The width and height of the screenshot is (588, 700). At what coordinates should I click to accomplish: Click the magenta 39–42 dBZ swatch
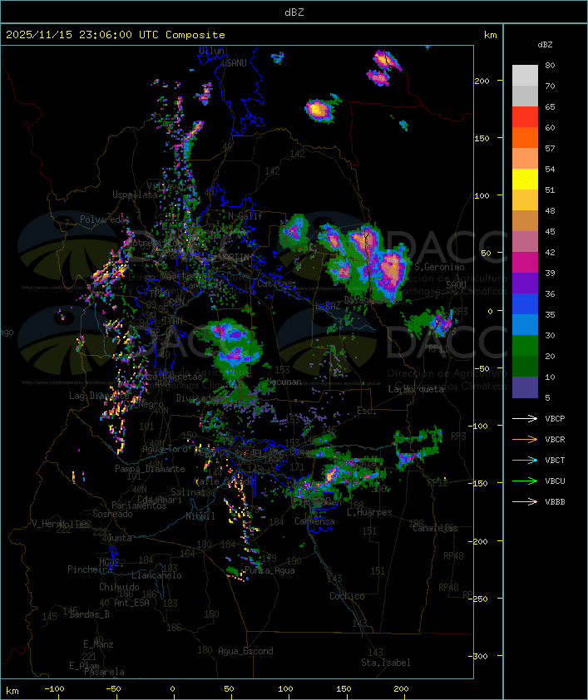click(525, 263)
